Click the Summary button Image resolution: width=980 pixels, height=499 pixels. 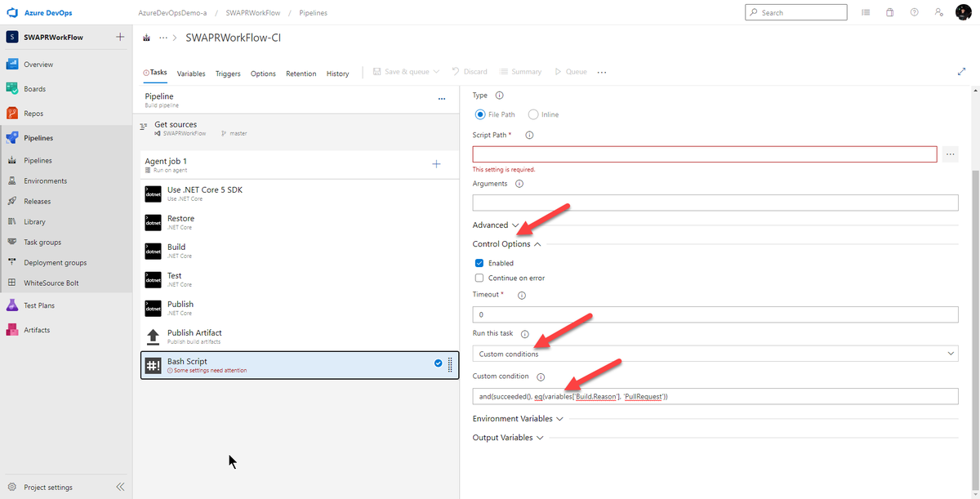(520, 72)
